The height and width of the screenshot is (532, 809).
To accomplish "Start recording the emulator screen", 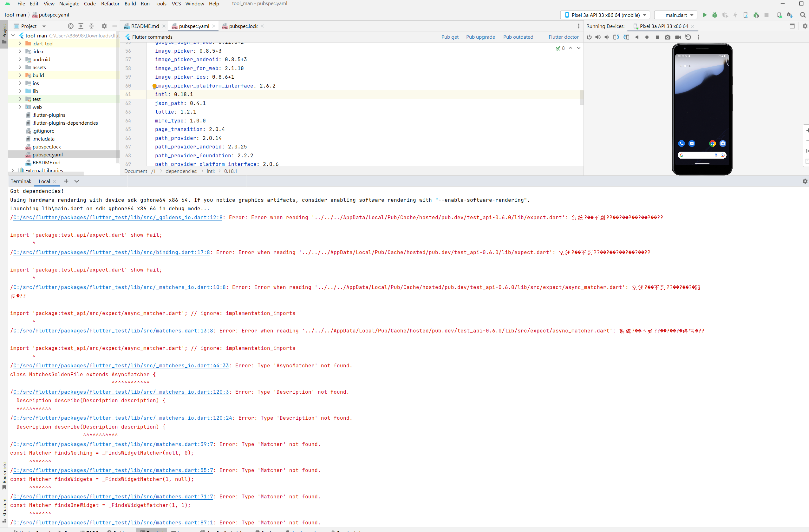I will coord(678,37).
